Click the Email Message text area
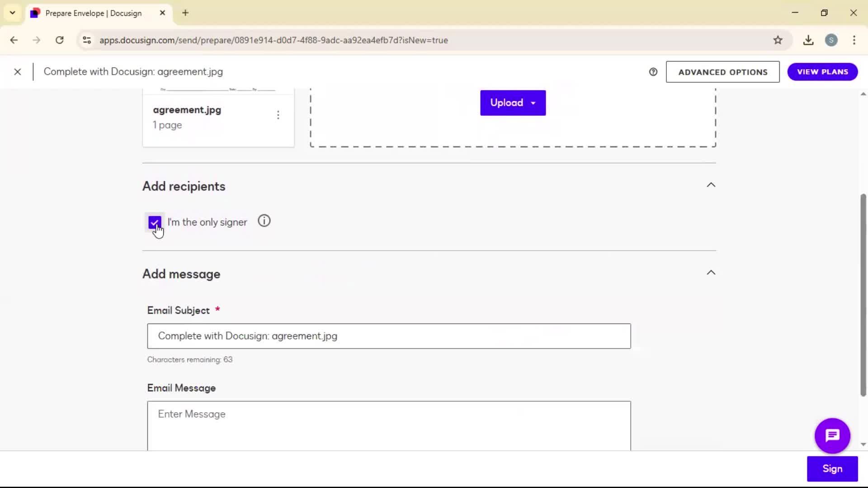This screenshot has height=488, width=868. tap(389, 426)
